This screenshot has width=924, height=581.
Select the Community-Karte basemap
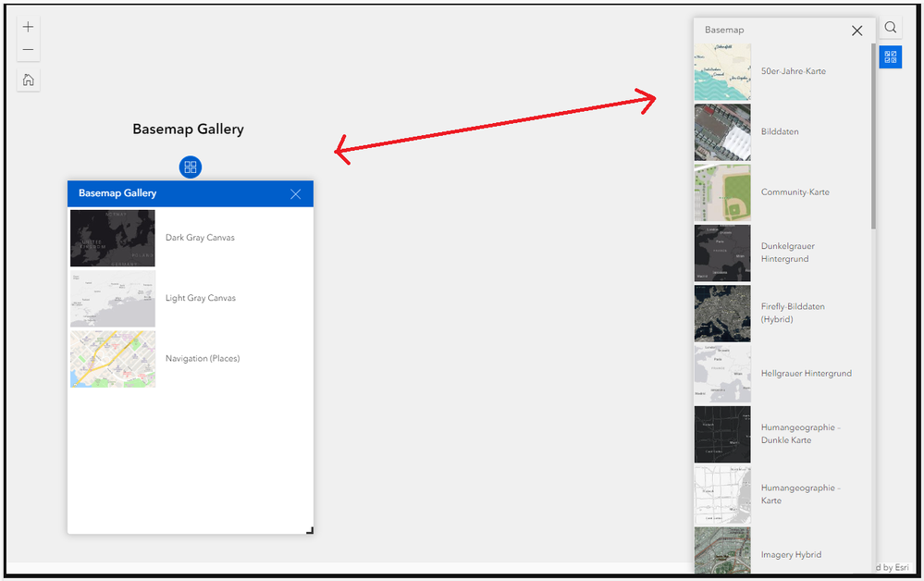782,192
